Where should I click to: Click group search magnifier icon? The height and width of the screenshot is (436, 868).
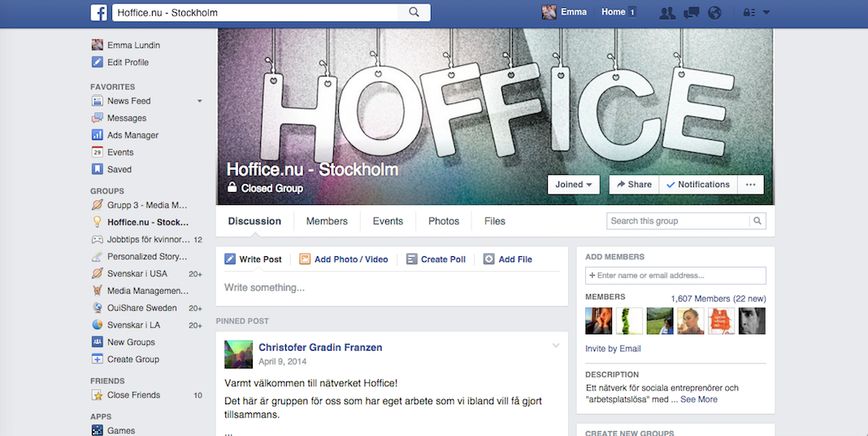(x=757, y=221)
